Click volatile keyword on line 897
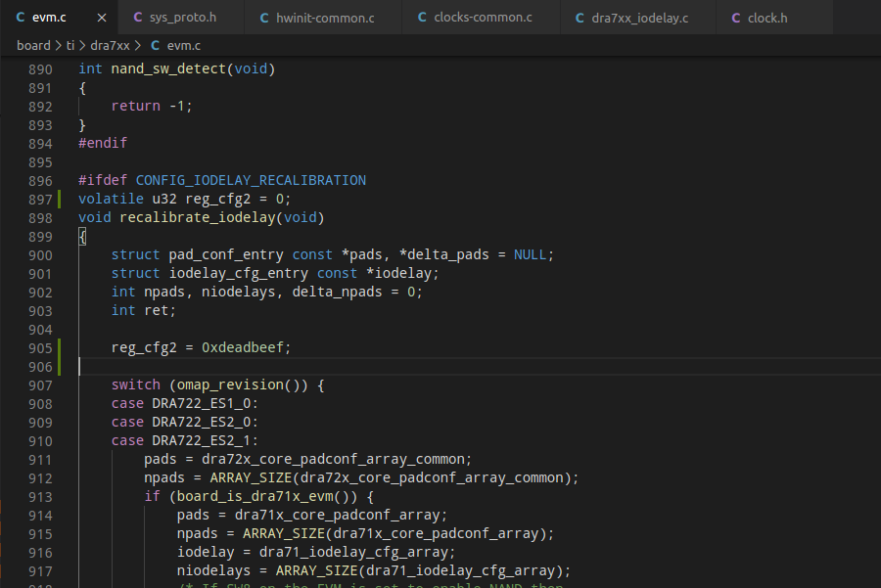 [x=111, y=199]
